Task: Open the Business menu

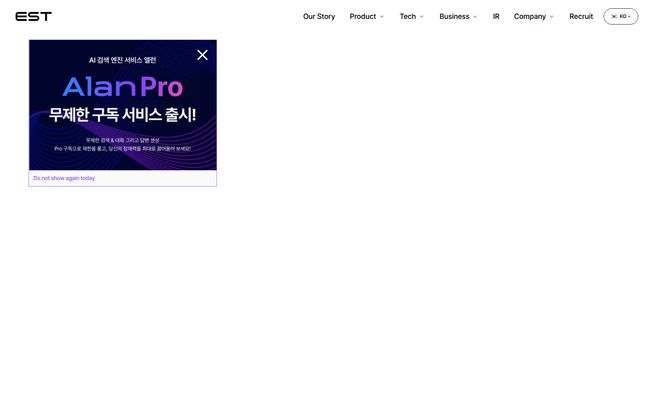Action: pos(454,17)
